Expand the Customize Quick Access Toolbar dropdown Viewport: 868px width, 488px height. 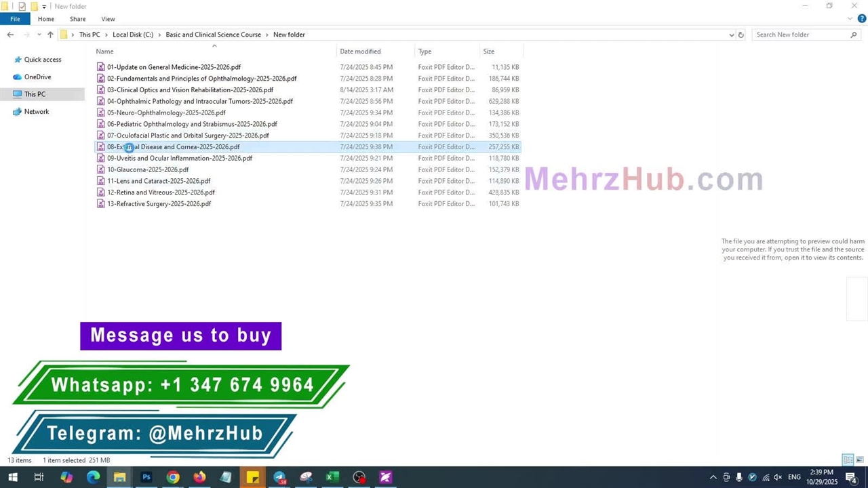pyautogui.click(x=44, y=7)
